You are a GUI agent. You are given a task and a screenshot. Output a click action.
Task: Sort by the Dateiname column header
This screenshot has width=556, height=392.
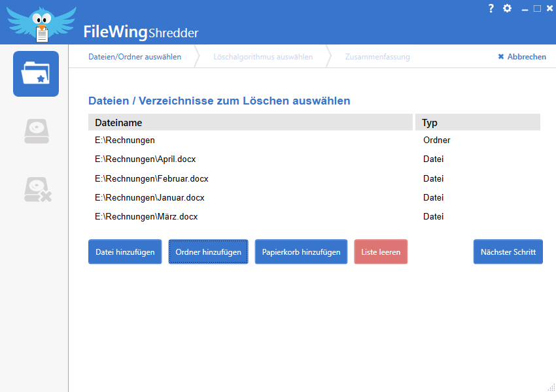pos(251,123)
